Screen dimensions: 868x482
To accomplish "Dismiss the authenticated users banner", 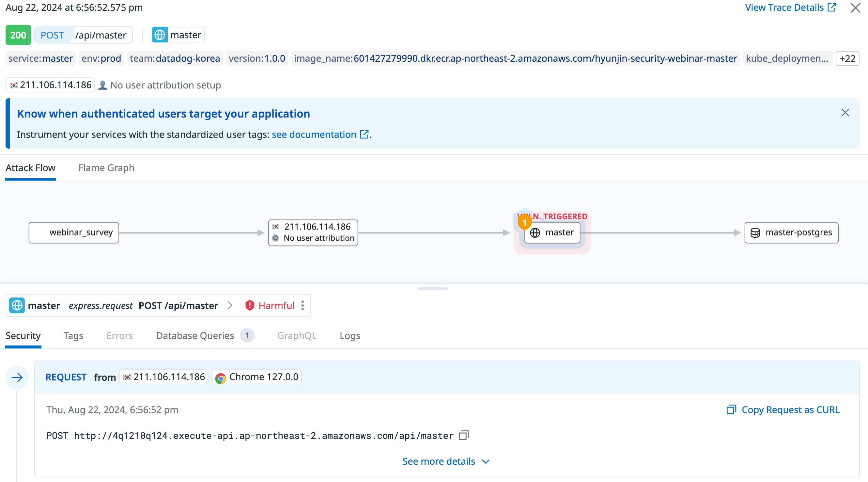I will (x=845, y=113).
